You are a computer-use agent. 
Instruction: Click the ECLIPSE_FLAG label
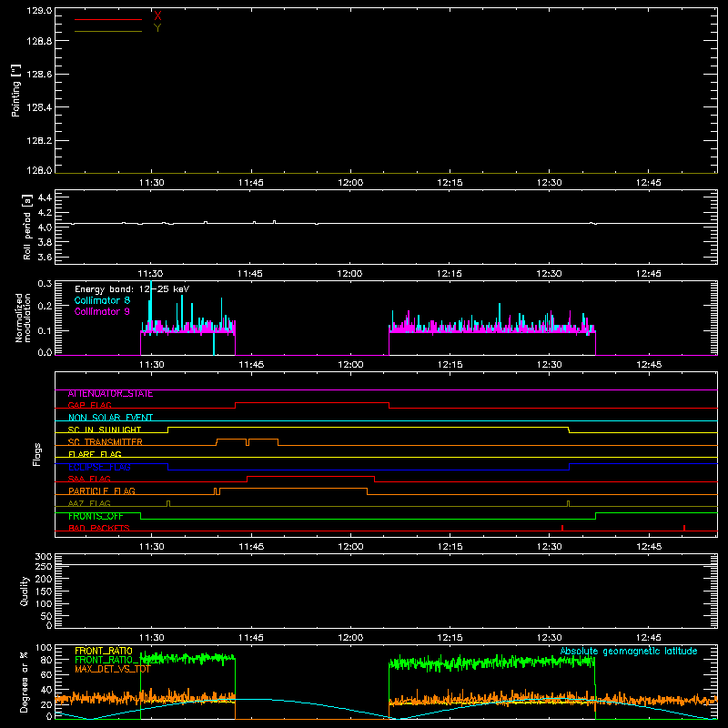(99, 467)
